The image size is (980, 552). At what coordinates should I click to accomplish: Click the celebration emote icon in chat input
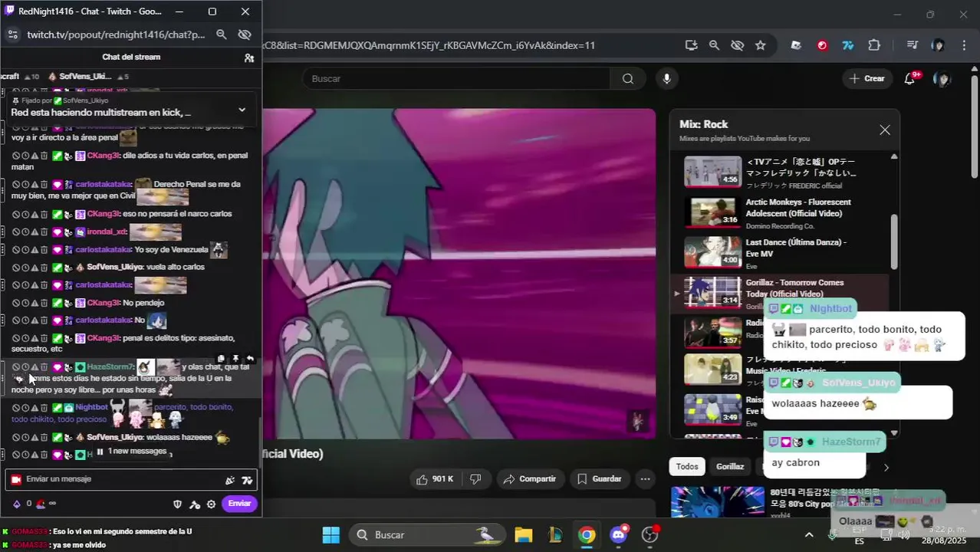(x=229, y=480)
